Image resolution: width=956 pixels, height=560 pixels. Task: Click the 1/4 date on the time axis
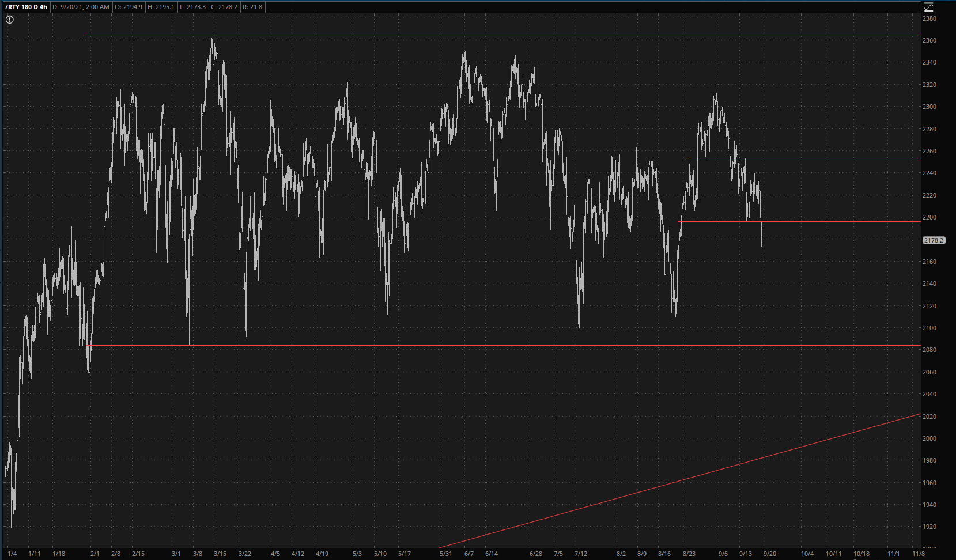(12, 554)
